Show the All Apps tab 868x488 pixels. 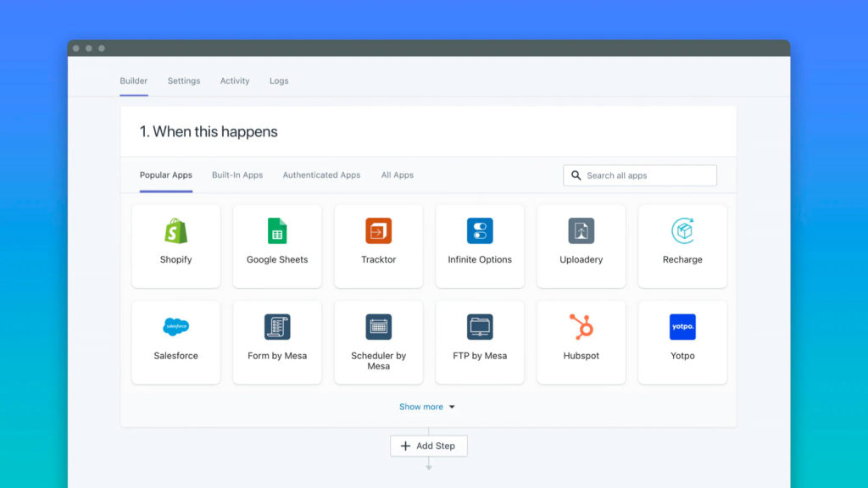click(x=398, y=175)
